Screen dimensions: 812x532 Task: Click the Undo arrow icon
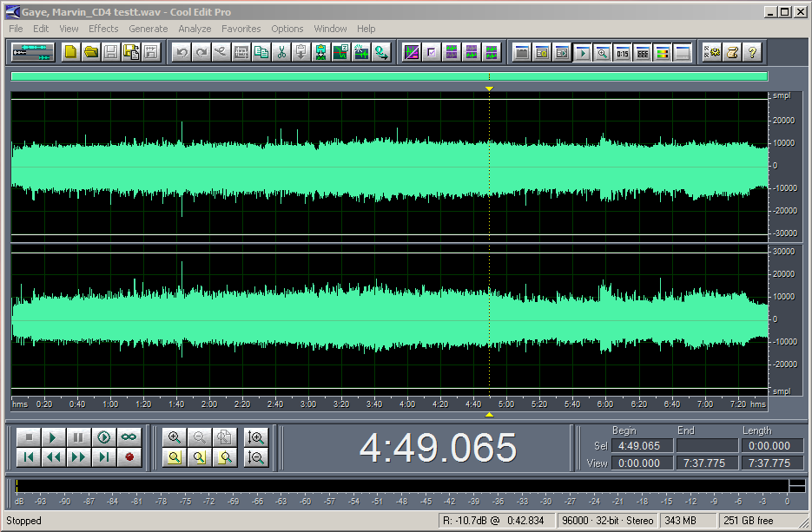point(182,52)
